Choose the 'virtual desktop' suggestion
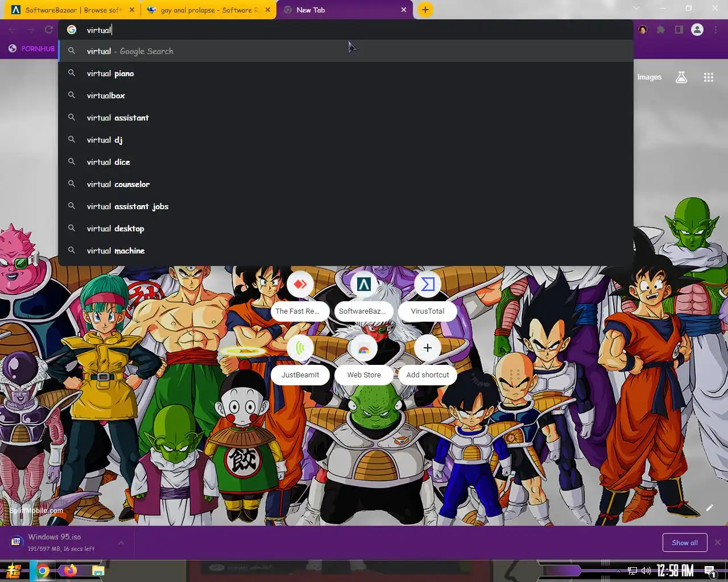The height and width of the screenshot is (582, 728). [x=346, y=228]
